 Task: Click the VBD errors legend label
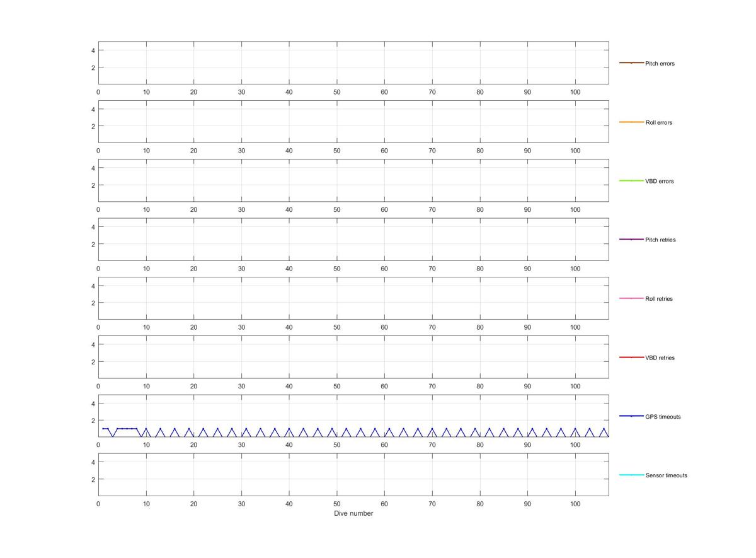coord(660,181)
